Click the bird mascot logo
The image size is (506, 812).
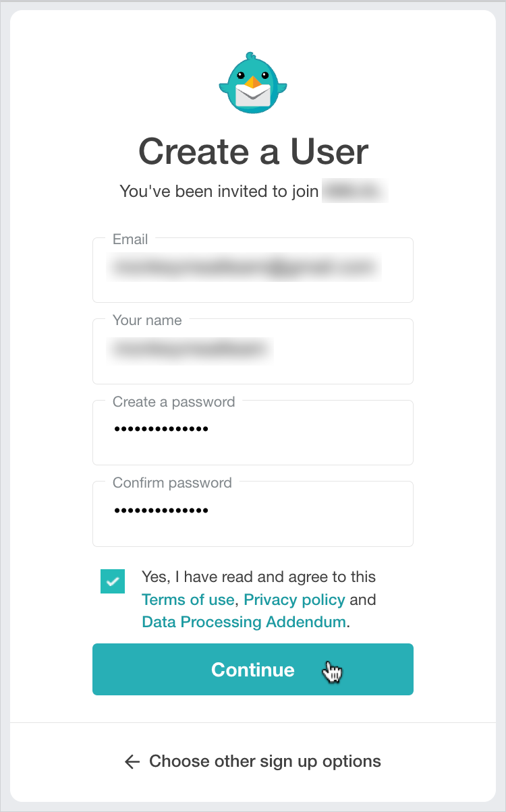(253, 83)
